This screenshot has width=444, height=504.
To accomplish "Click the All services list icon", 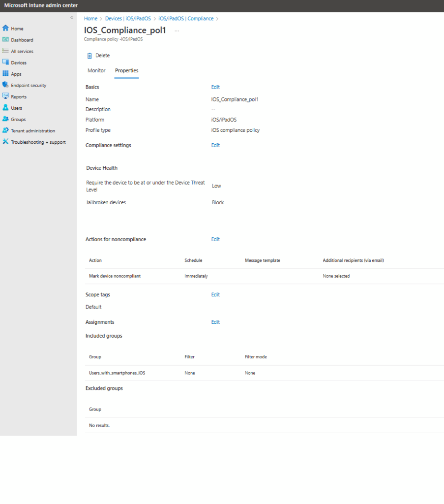I will 5,51.
